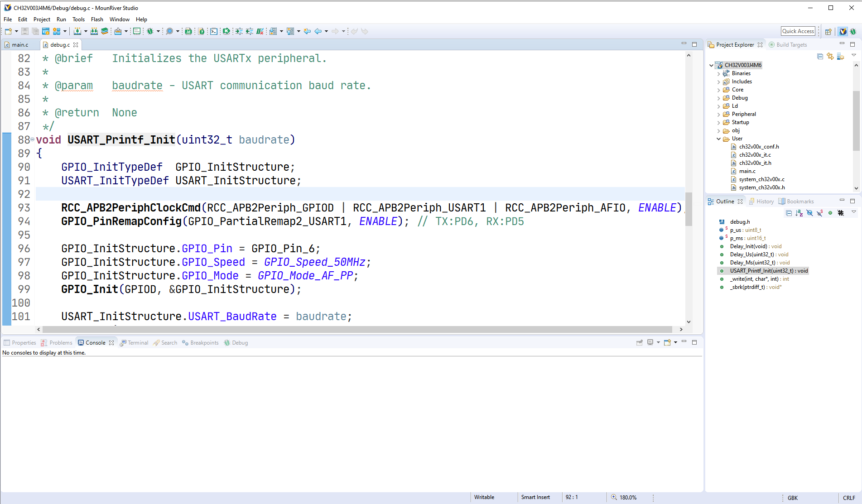The height and width of the screenshot is (504, 862).
Task: Minimize the Console panel
Action: (x=684, y=342)
